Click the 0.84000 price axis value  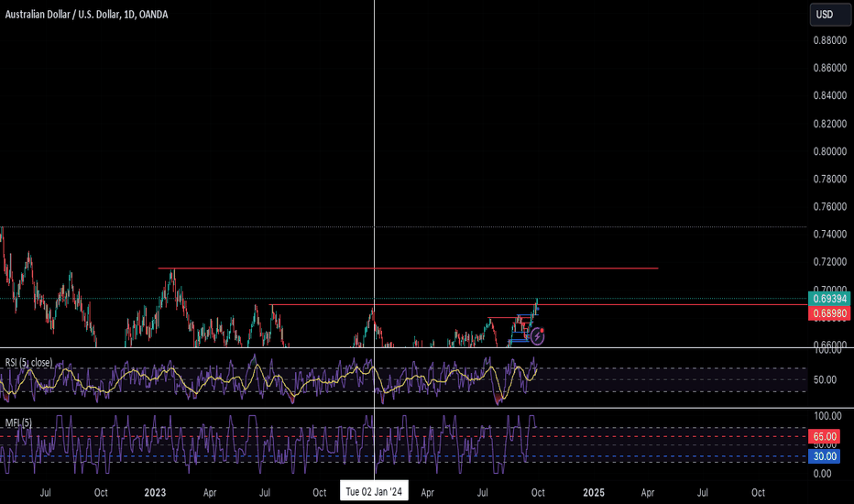[830, 96]
